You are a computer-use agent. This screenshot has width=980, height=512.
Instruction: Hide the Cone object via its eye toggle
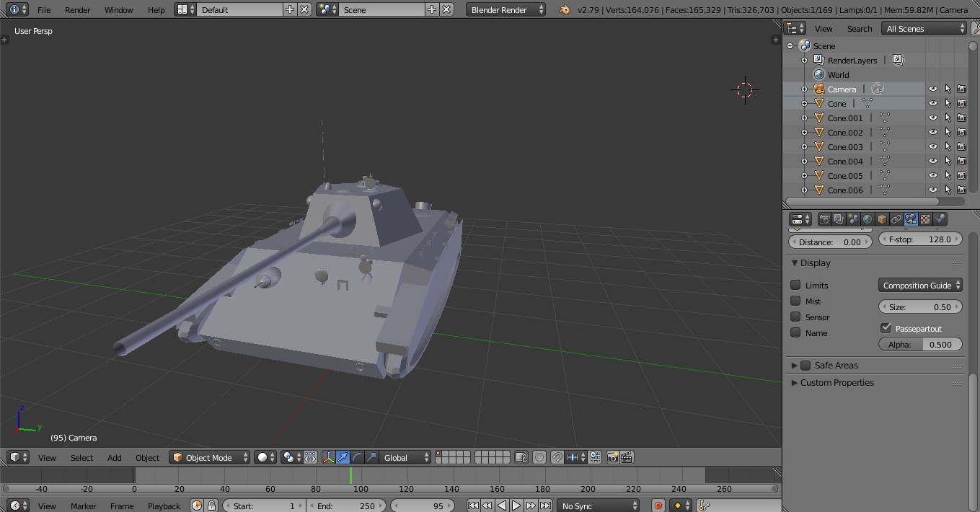933,103
